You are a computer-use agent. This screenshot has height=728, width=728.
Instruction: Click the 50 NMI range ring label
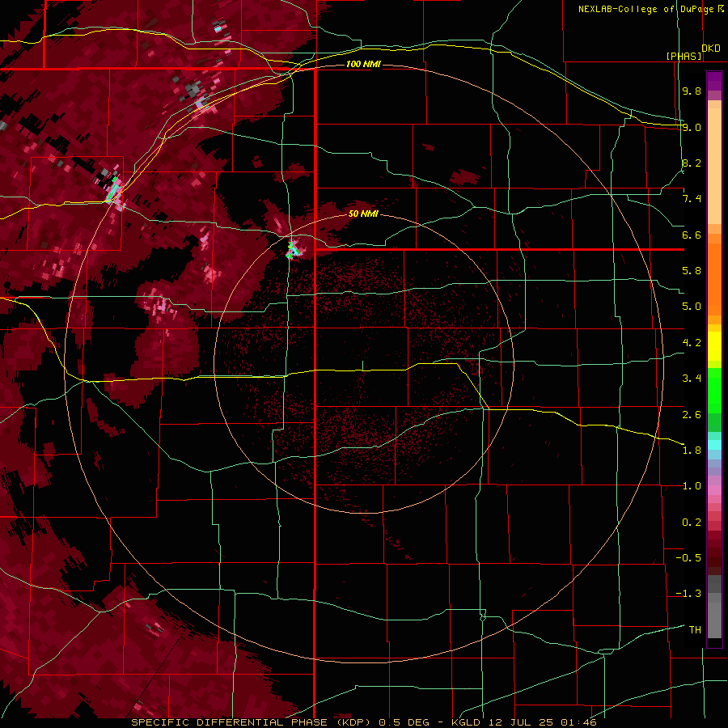point(363,214)
